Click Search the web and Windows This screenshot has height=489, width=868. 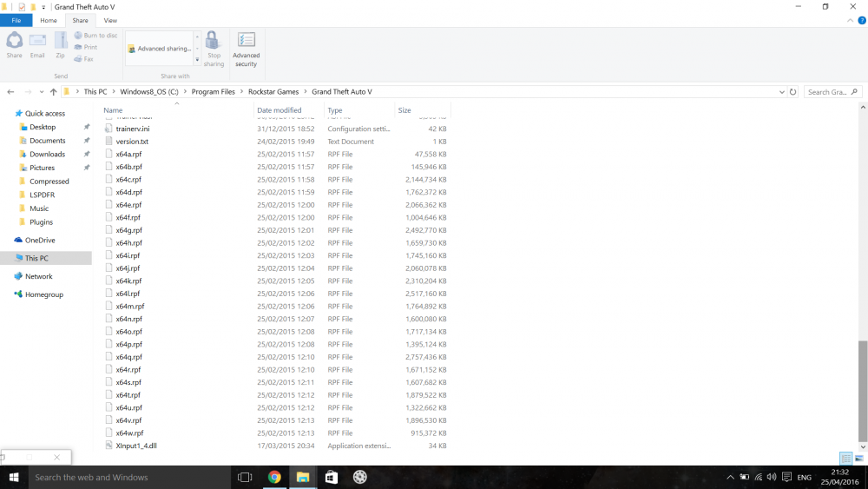[129, 478]
